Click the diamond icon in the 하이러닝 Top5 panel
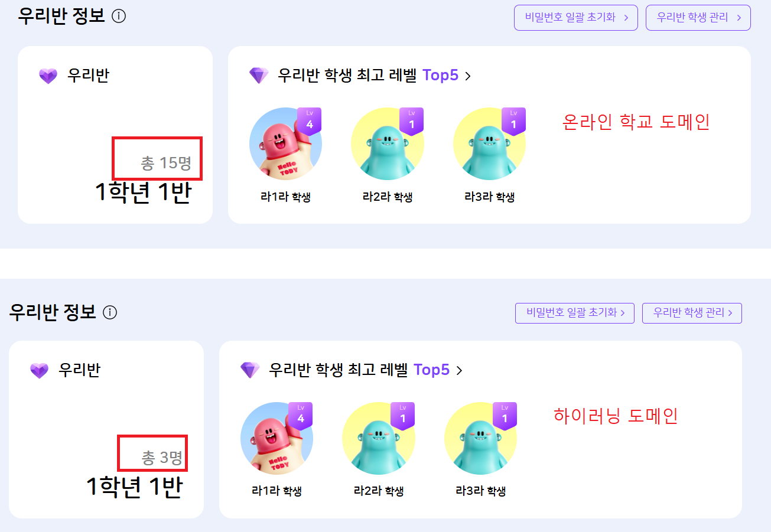The image size is (771, 532). click(x=250, y=370)
